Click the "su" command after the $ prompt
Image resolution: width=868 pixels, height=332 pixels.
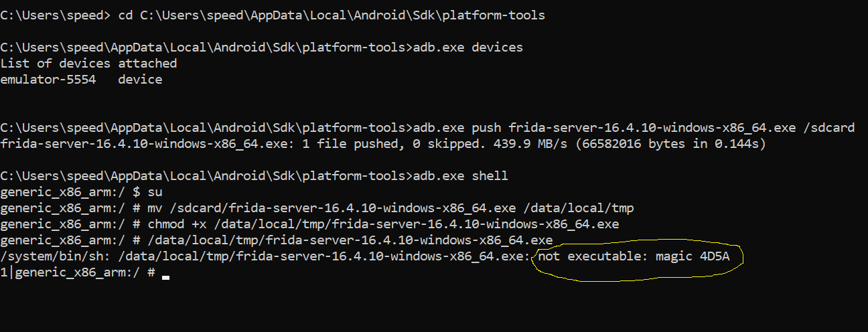pos(155,192)
